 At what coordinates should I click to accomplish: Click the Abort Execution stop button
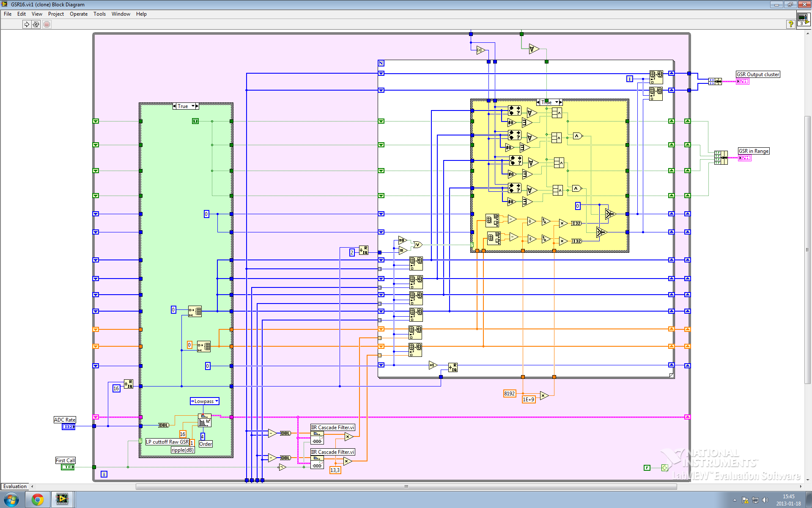click(47, 24)
